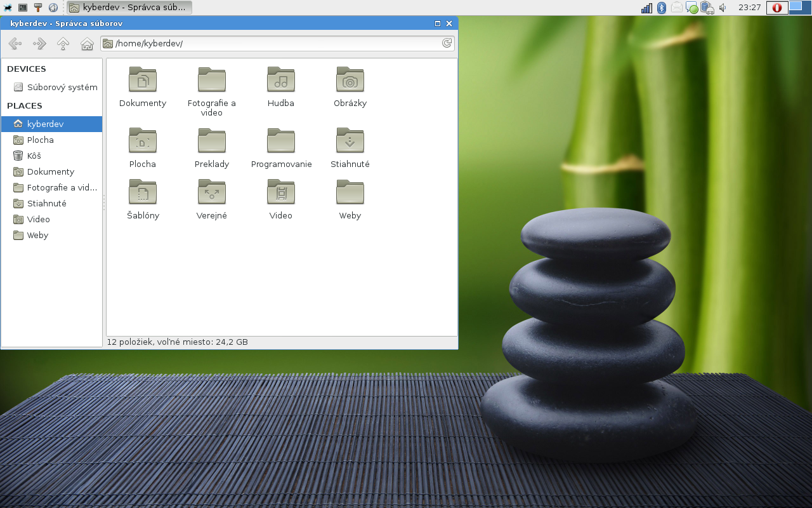Select the Šablóny templates folder
This screenshot has height=508, width=812.
click(x=143, y=199)
